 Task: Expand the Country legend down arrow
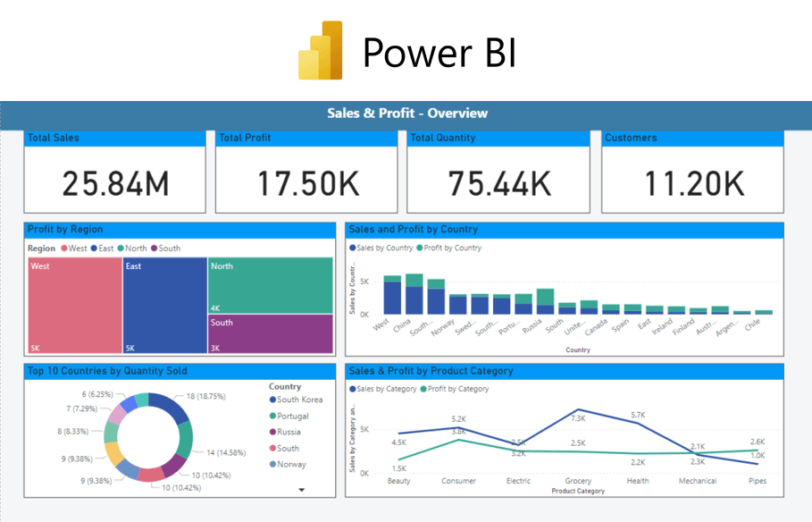tap(302, 490)
